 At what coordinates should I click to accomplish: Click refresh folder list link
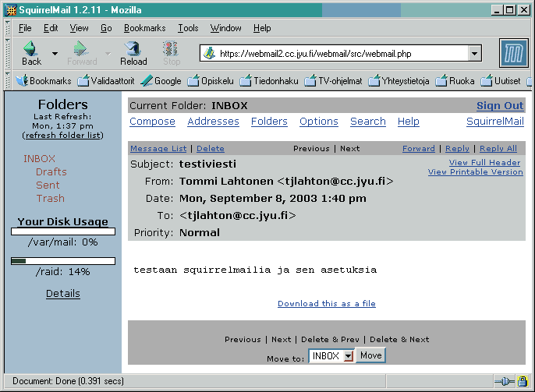click(x=62, y=136)
